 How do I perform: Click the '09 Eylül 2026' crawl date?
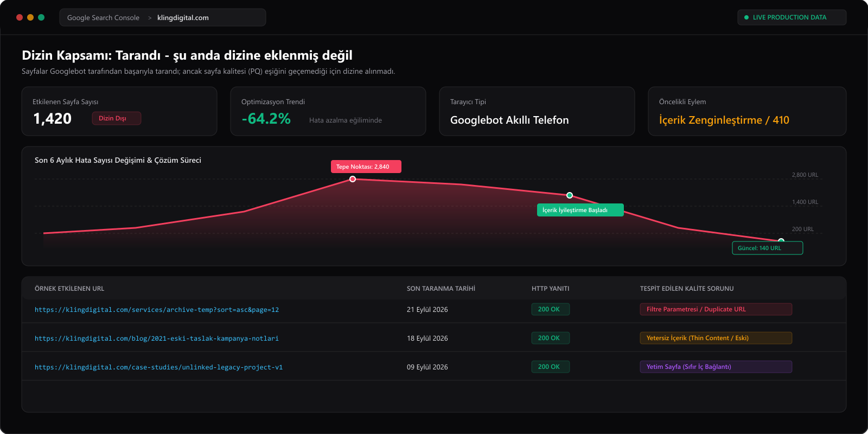tap(427, 367)
